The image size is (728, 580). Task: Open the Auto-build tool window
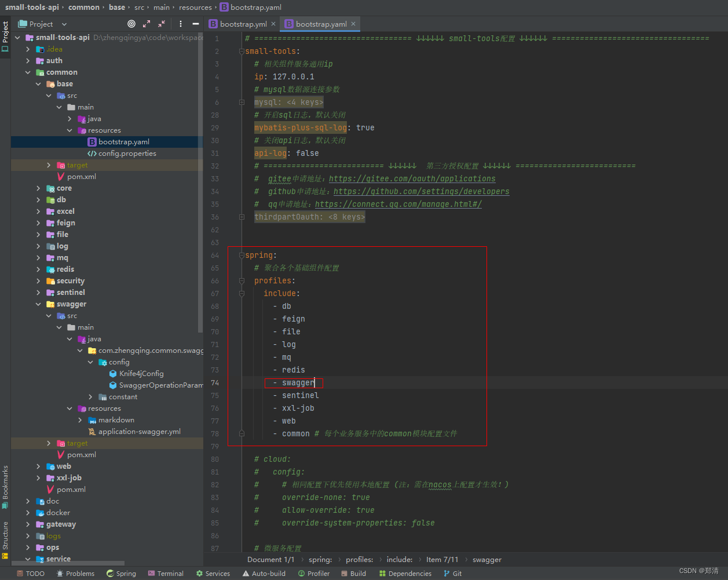click(264, 574)
